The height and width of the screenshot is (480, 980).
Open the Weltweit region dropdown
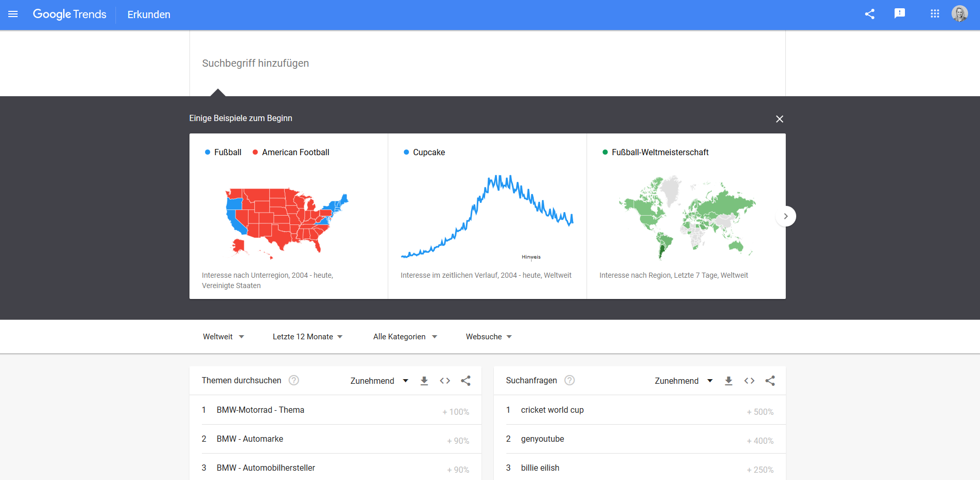tap(223, 337)
